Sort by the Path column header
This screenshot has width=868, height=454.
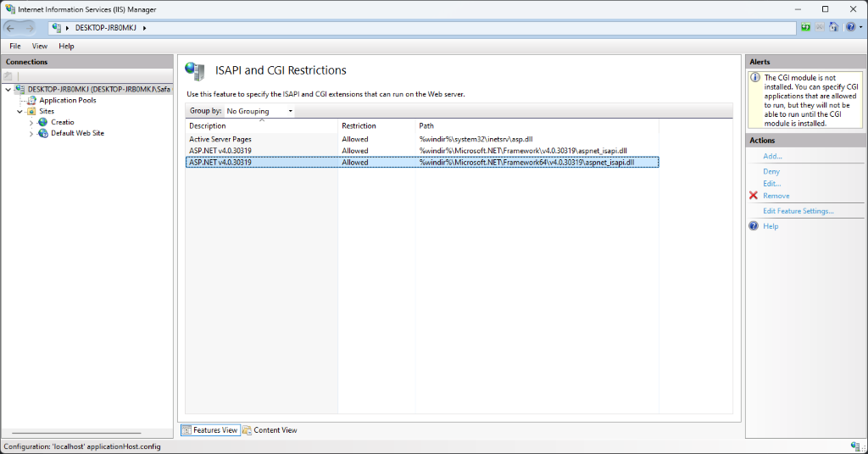tap(537, 126)
